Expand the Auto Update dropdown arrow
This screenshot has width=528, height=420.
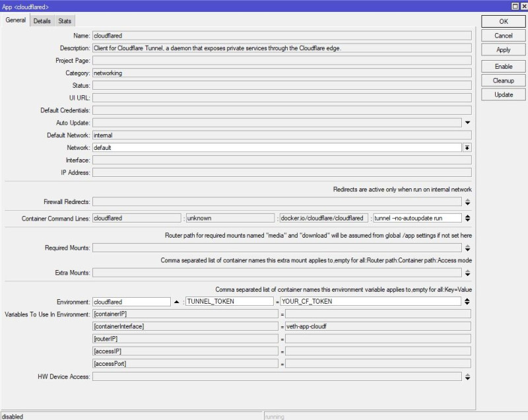tap(467, 123)
